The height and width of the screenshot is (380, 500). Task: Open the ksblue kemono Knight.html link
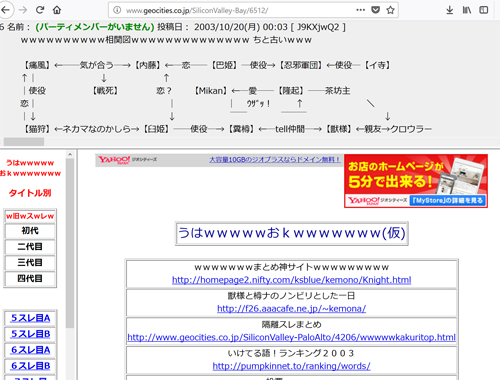(x=291, y=280)
